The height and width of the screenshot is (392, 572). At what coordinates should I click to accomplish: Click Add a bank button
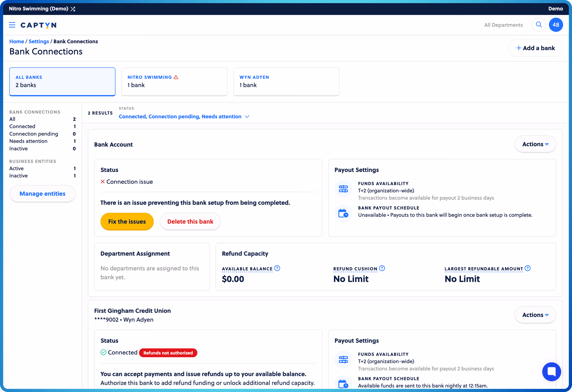535,48
